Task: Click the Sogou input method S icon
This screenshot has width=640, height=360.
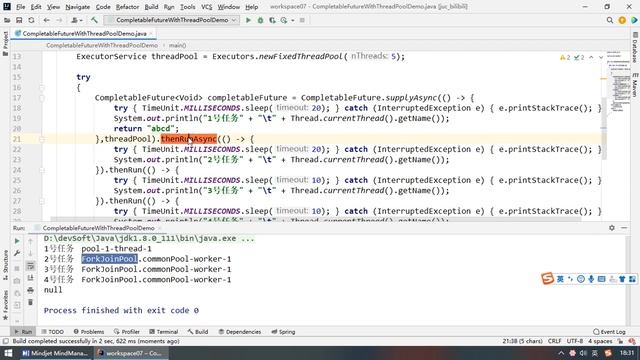Action: point(547,278)
